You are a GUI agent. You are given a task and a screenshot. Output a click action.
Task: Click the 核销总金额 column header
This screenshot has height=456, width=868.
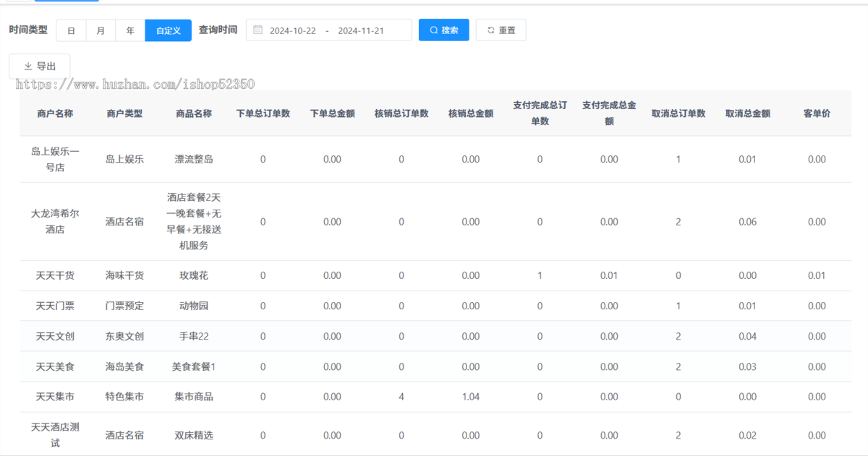[x=471, y=113]
